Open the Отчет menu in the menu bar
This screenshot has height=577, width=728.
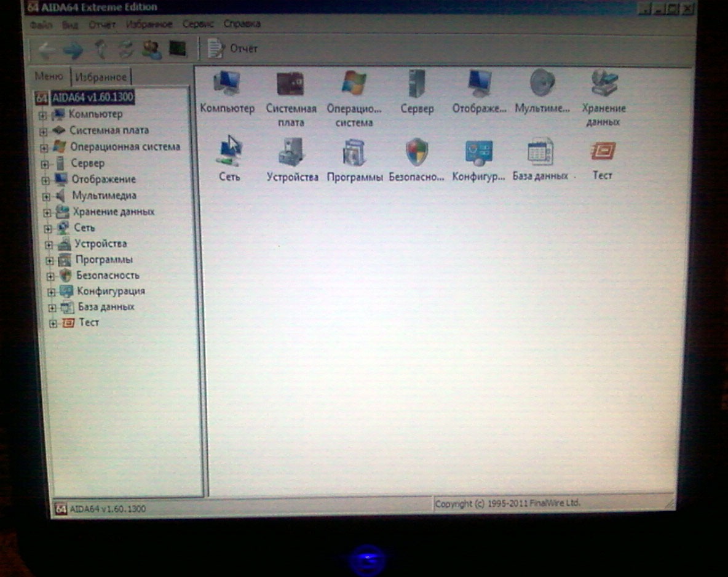pos(101,25)
